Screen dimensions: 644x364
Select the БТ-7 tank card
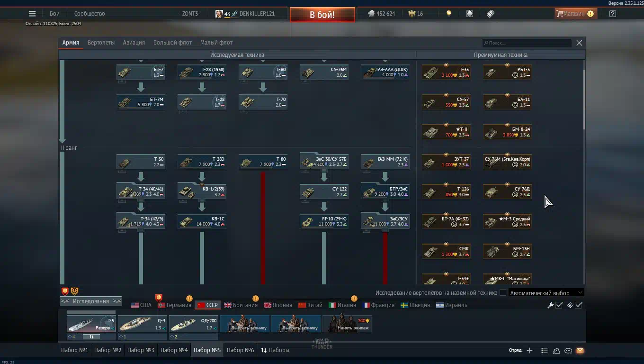(x=141, y=72)
